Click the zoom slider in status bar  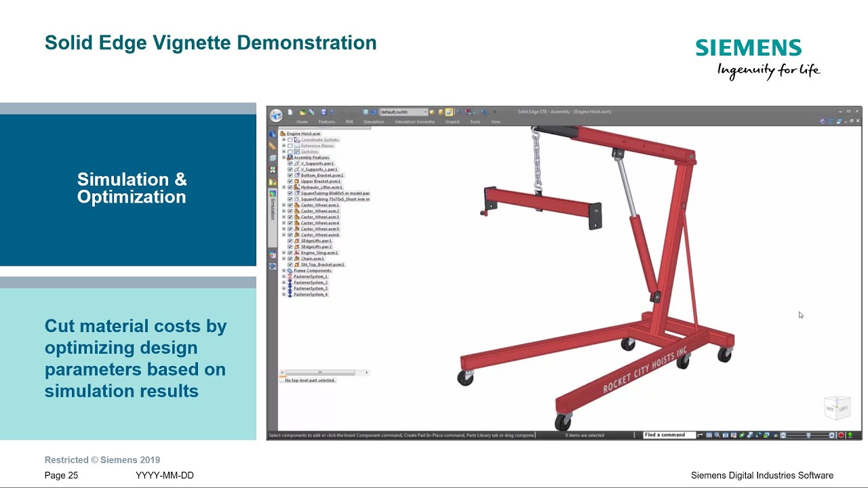tap(808, 435)
